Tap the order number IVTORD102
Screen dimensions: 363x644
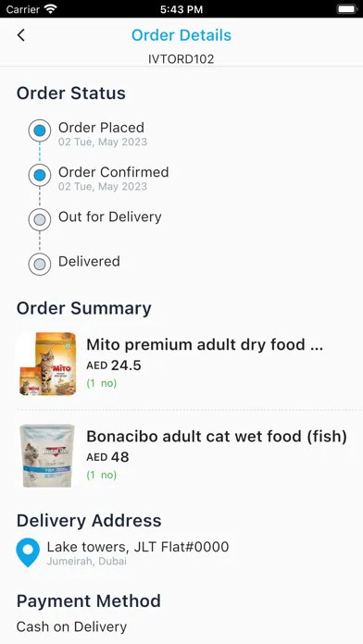181,59
